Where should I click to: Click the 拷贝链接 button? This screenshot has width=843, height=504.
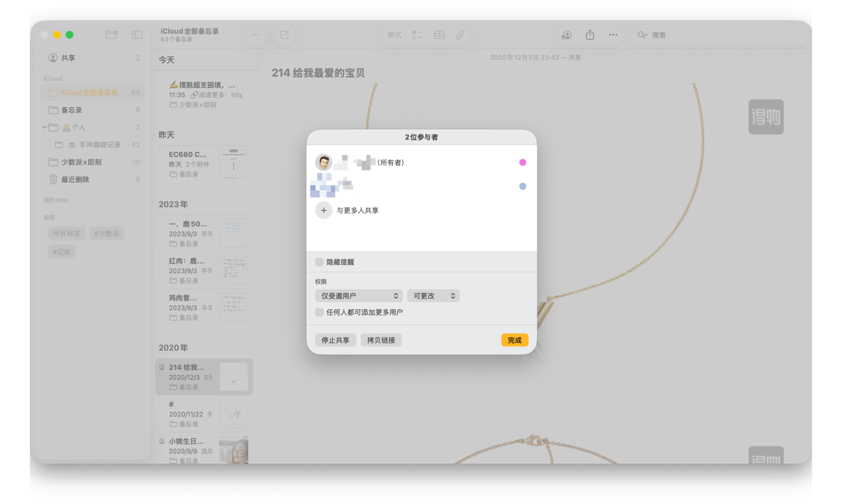(x=381, y=340)
